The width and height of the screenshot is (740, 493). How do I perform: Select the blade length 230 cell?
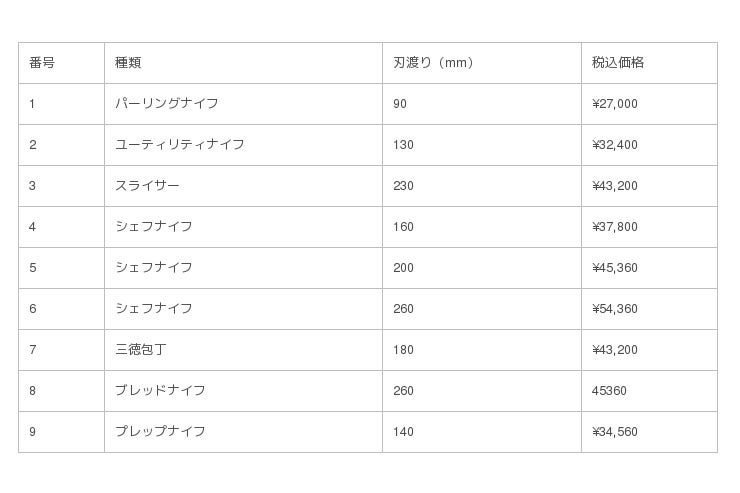tap(403, 186)
